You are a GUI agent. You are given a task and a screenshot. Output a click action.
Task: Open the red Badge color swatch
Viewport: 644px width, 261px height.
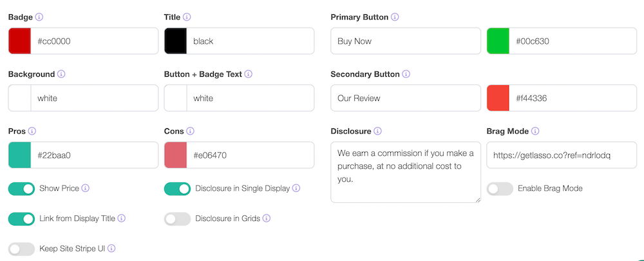click(20, 41)
